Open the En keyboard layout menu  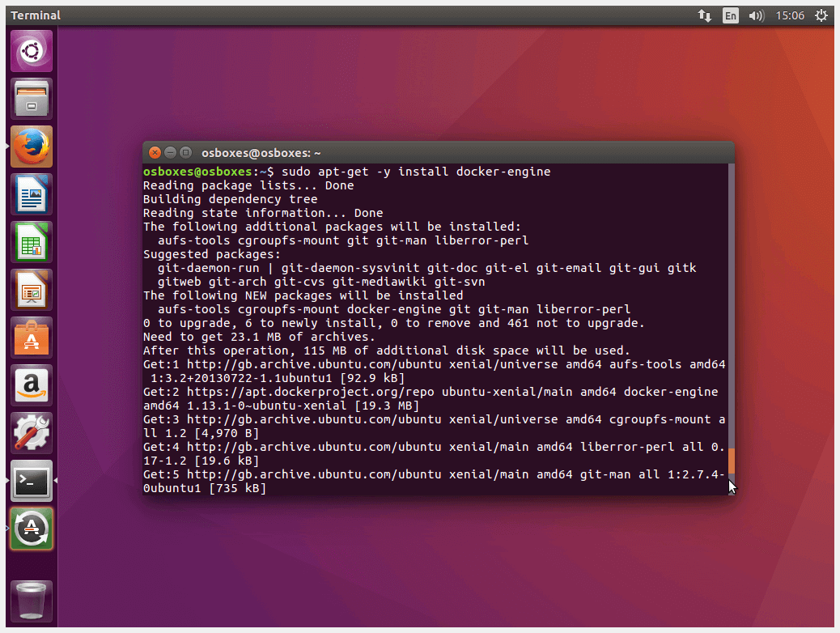pos(731,15)
